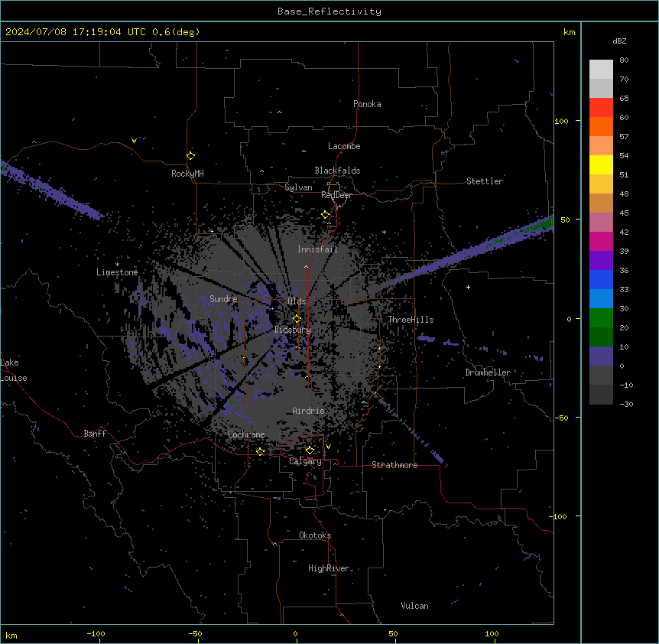Select the purple echo streak west of RockyMH
This screenshot has width=659, height=644.
(53, 191)
